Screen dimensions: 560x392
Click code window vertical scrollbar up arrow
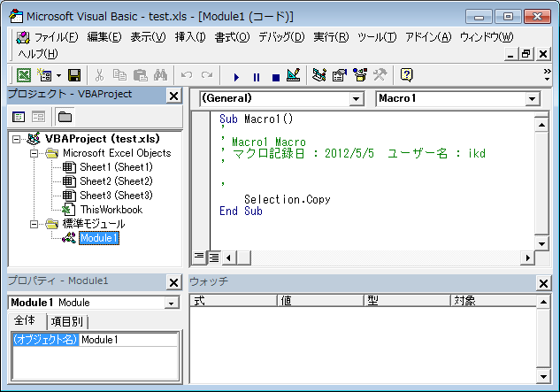point(541,125)
